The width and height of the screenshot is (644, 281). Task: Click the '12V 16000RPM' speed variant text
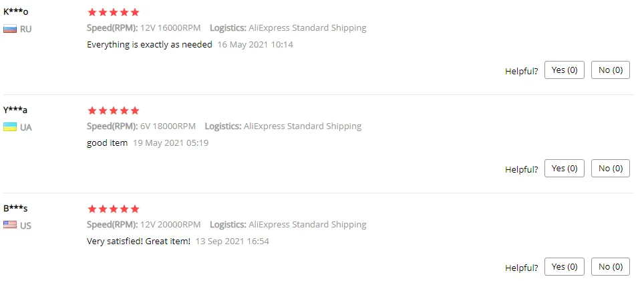pyautogui.click(x=170, y=28)
